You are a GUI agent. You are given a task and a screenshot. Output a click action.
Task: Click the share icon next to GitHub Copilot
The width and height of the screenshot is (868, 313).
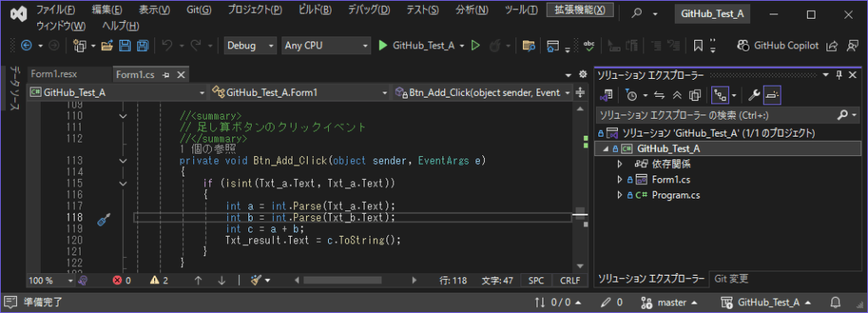pos(832,46)
